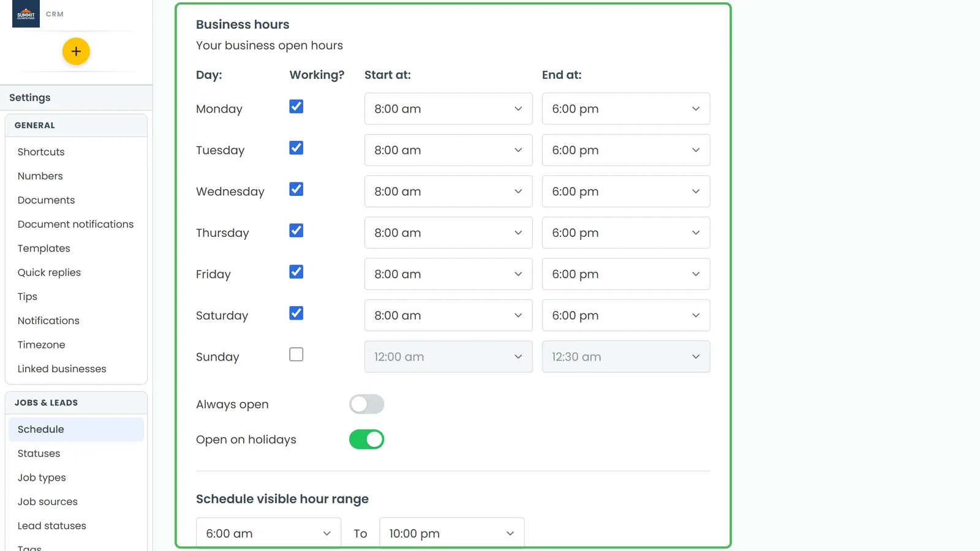Open Saturday start time dropdown
The width and height of the screenshot is (980, 551).
point(448,315)
